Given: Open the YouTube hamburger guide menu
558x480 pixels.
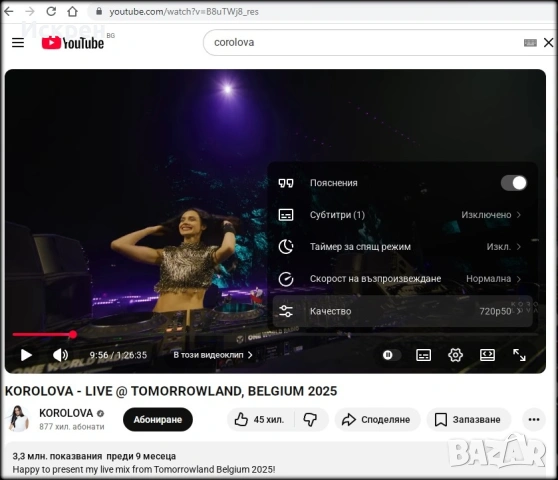Looking at the screenshot, I should click(18, 43).
